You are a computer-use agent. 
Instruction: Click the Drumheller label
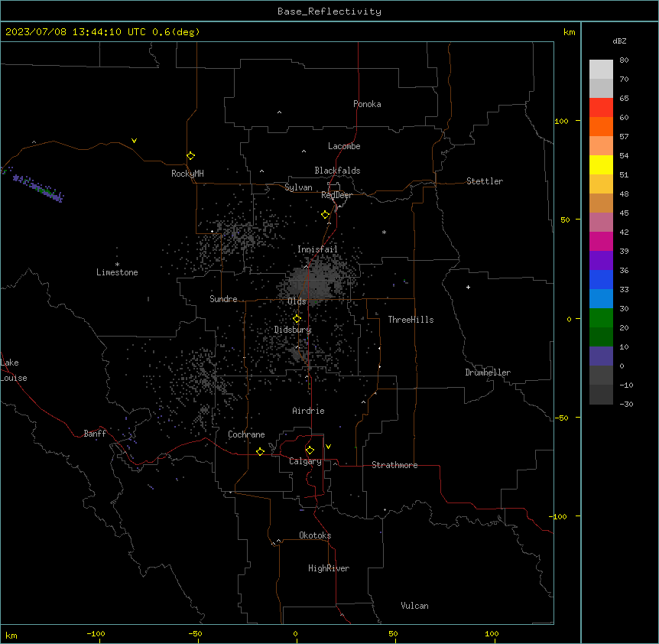[x=488, y=372]
